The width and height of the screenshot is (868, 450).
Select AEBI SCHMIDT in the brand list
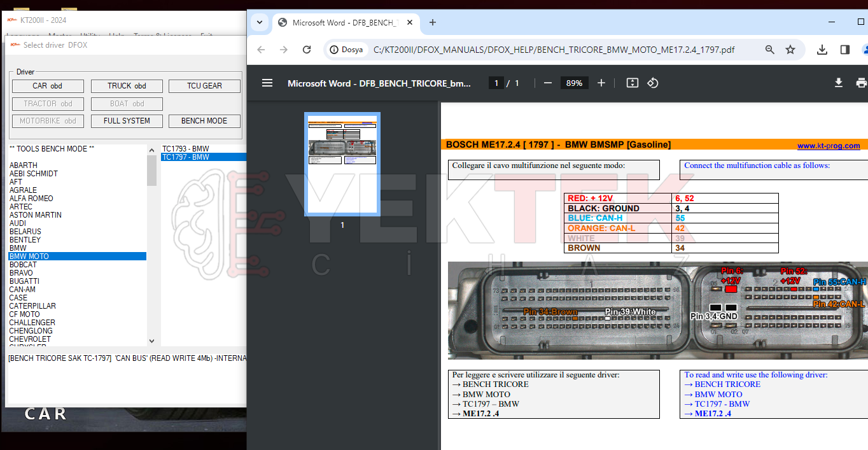[77, 174]
